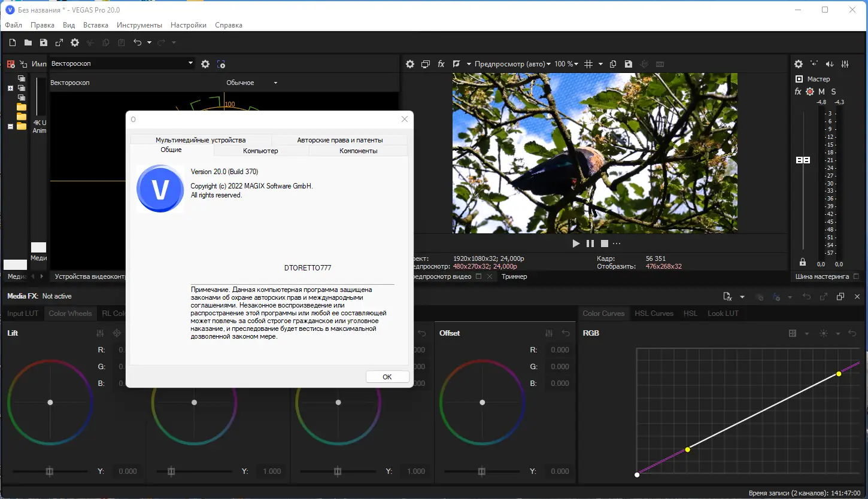Viewport: 868px width, 499px height.
Task: Save preview snapshot to file icon
Action: 628,64
